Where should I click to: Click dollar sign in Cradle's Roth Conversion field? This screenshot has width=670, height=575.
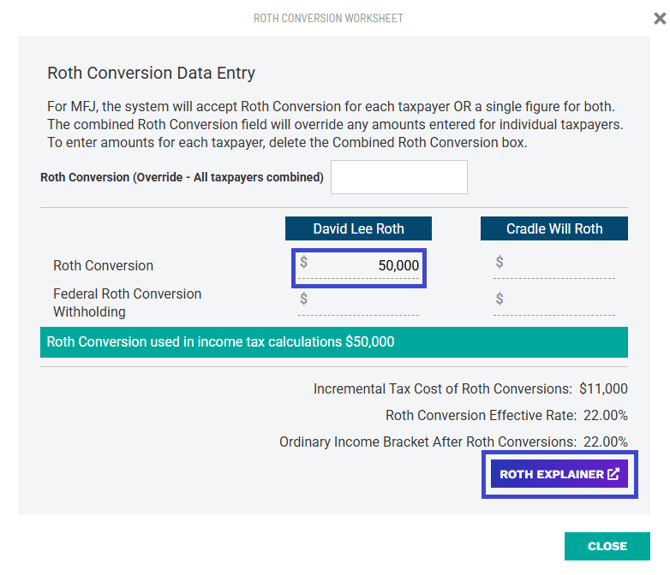point(499,262)
